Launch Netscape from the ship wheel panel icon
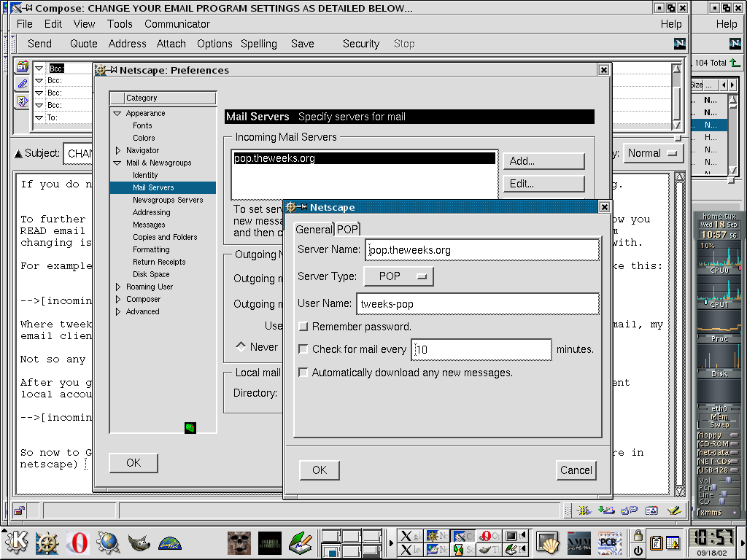Viewport: 747px width, 560px height. [x=47, y=542]
